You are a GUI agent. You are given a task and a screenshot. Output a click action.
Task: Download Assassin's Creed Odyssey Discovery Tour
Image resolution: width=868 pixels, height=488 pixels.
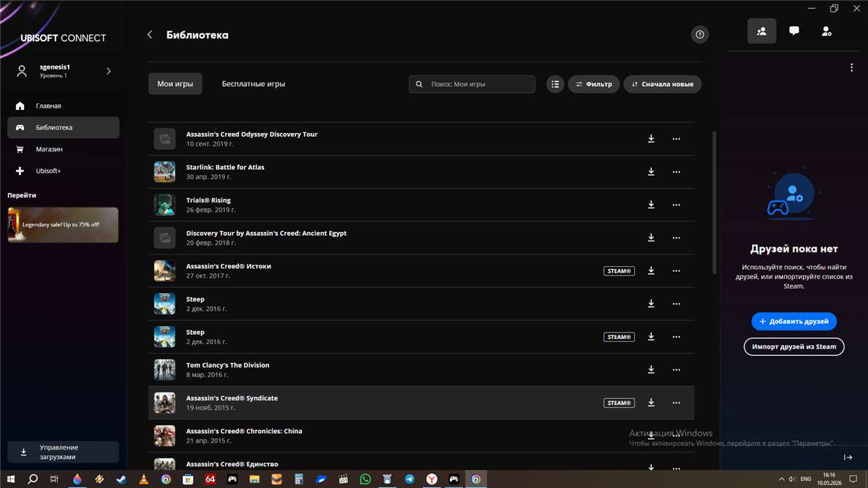(651, 139)
